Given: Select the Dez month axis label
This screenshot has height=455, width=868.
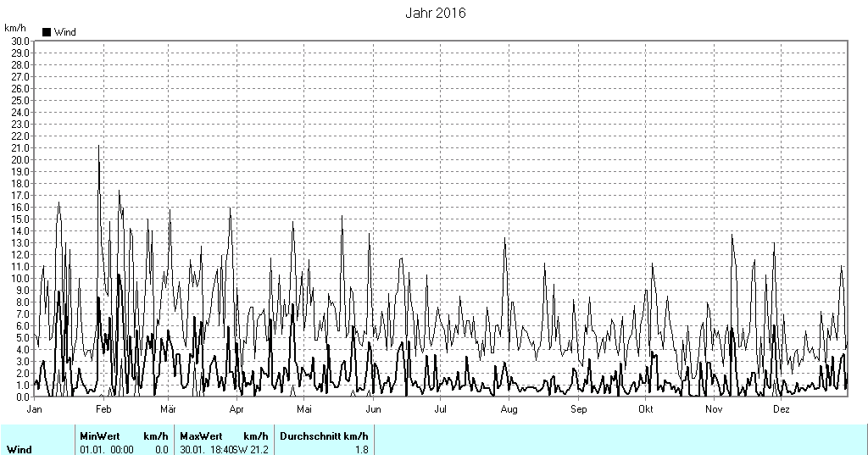Looking at the screenshot, I should (x=782, y=409).
